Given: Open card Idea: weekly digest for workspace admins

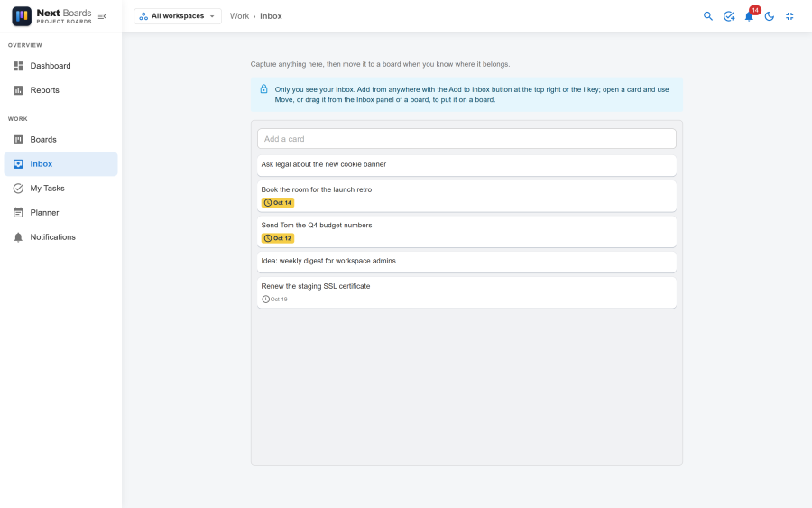Looking at the screenshot, I should [x=466, y=262].
